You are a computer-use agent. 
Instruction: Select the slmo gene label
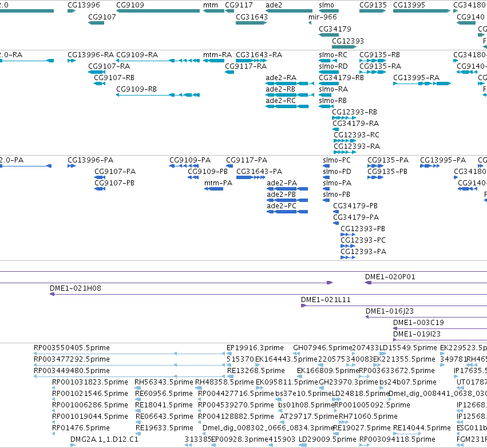point(326,5)
